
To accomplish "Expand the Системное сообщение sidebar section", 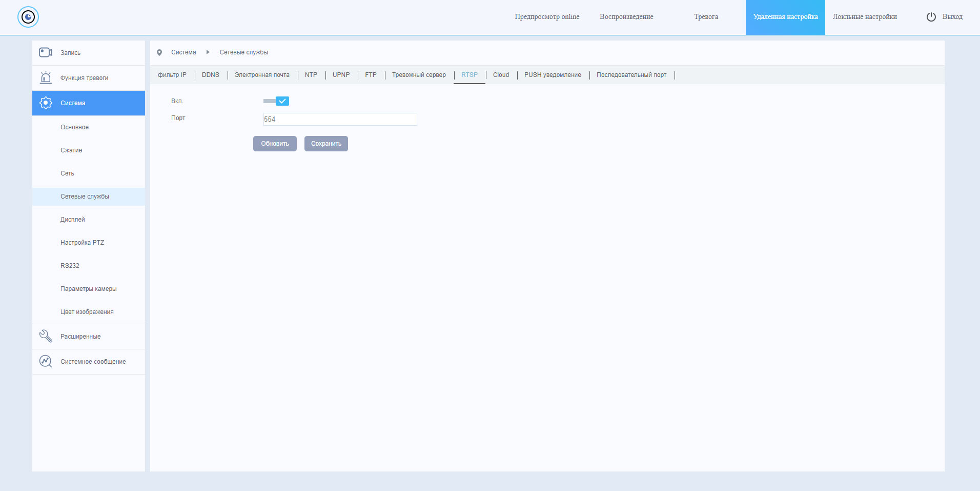I will click(x=89, y=362).
